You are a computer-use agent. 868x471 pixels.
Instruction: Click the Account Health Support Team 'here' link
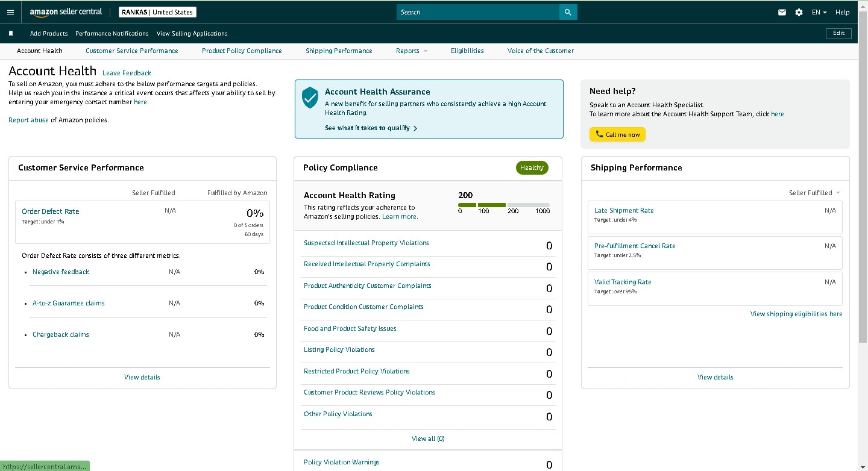778,114
